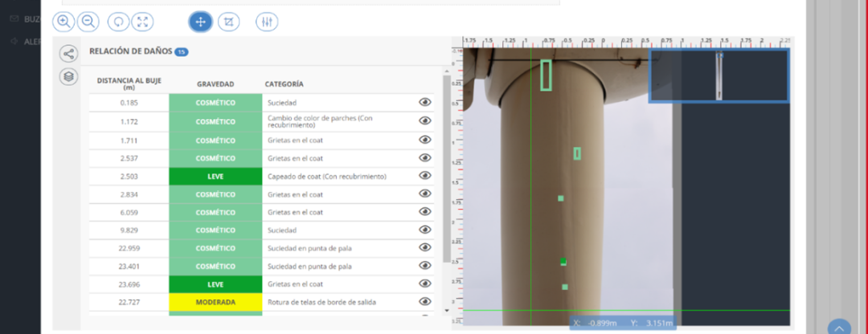Click the blade overview minimap thumbnail
868x334 pixels.
[719, 75]
